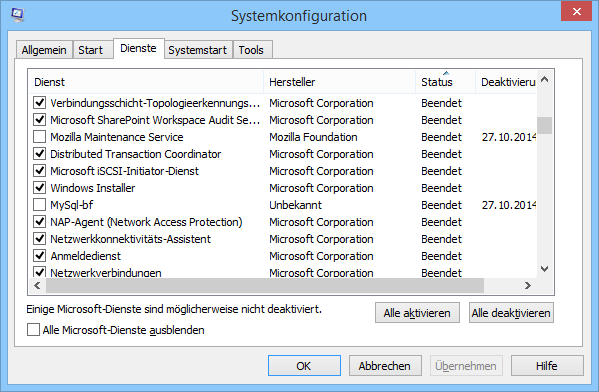Click the horizontal scrollbar left arrow

(37, 285)
